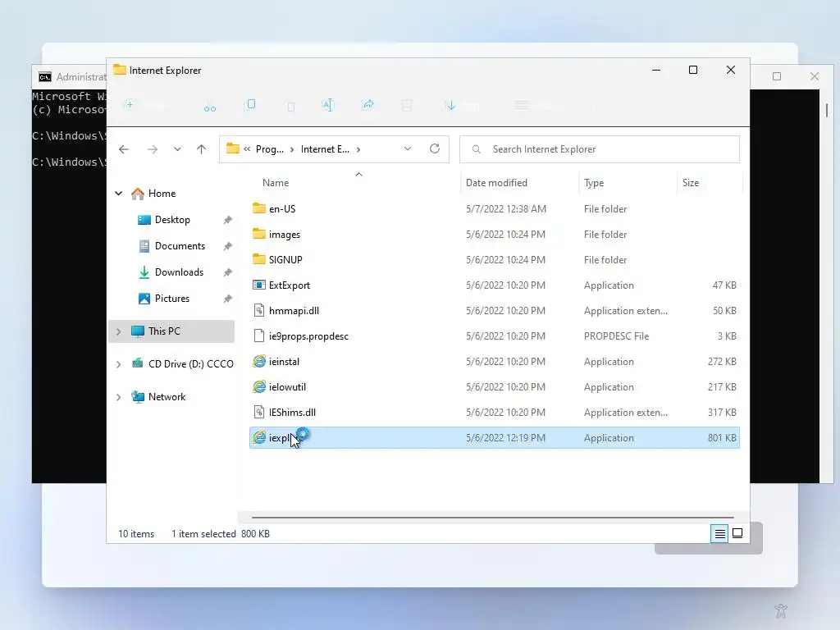This screenshot has height=630, width=840.
Task: Click the Copy icon in toolbar
Action: (250, 105)
